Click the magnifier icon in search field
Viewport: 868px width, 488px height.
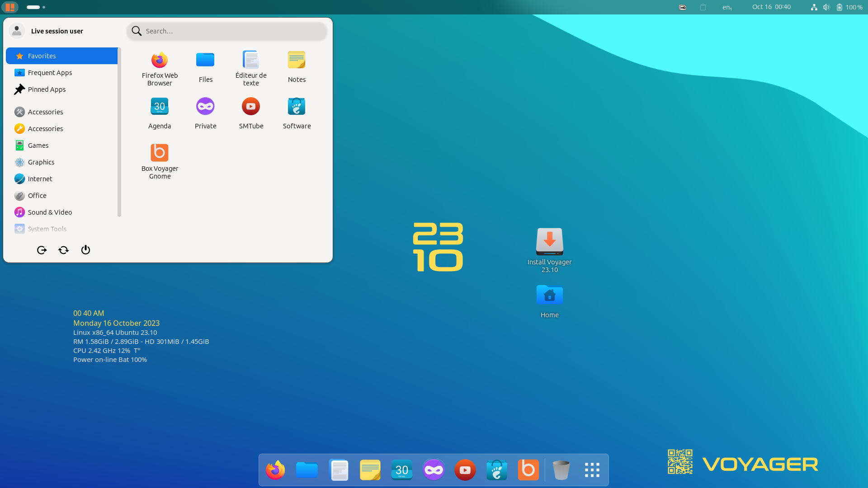137,31
